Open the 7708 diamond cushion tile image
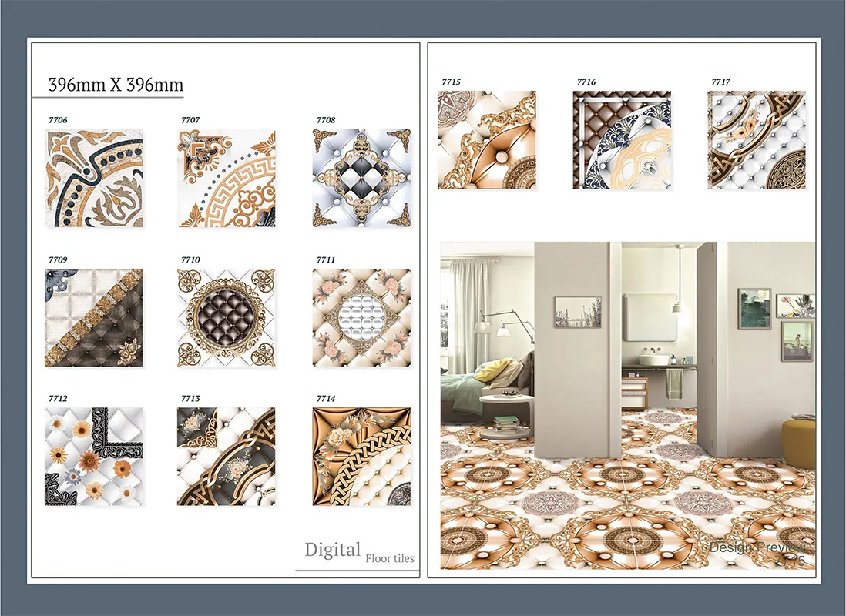Screen dimensions: 846x616 coord(361,178)
